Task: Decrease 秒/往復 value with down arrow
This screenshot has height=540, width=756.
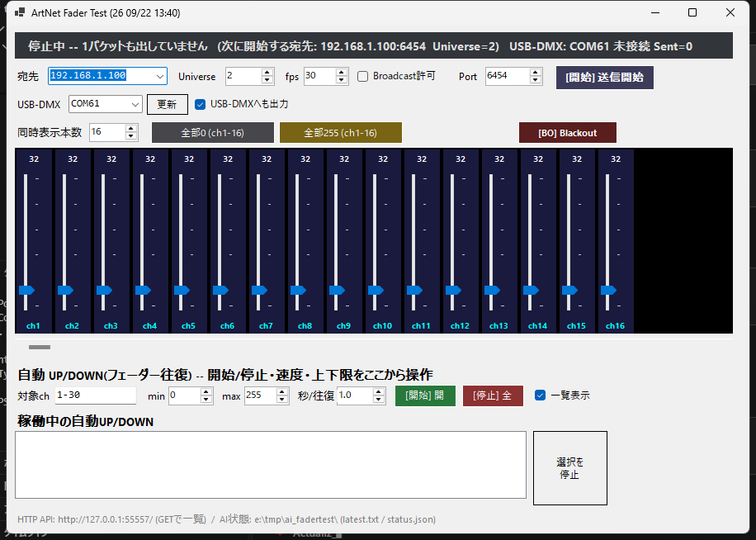Action: point(379,400)
